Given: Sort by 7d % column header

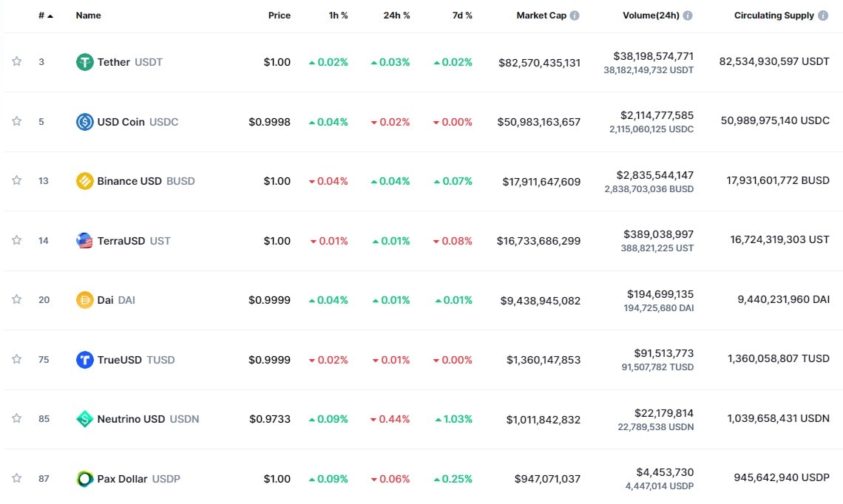Looking at the screenshot, I should tap(462, 16).
